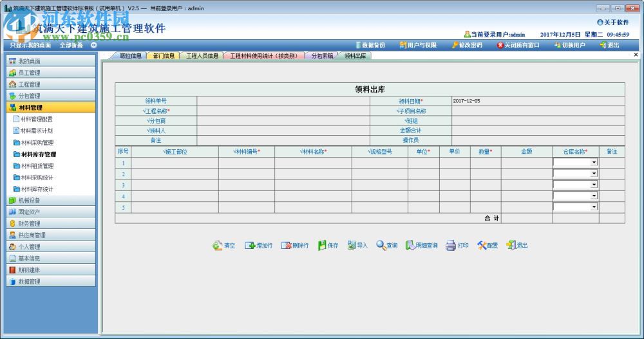Click the 工程名称 input field
644x339 pixels.
(x=283, y=111)
